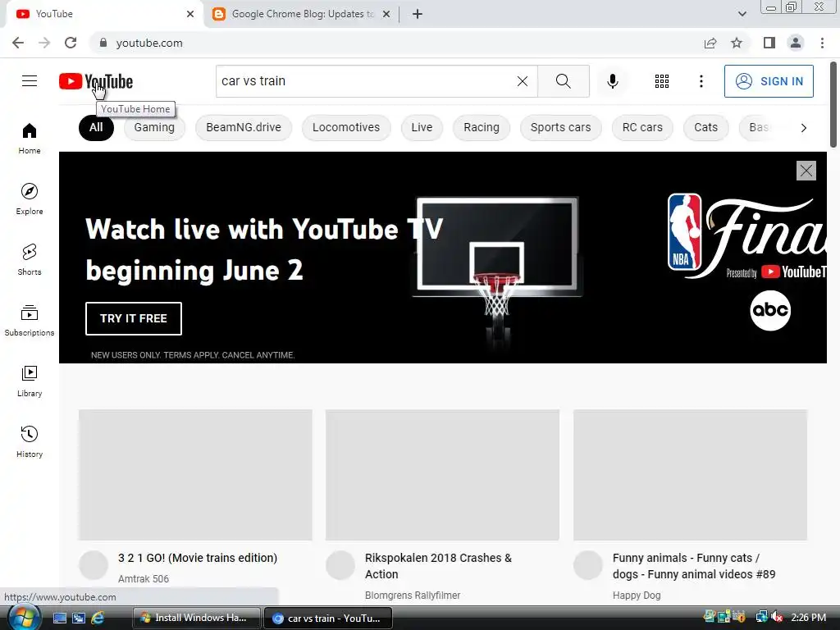Click the 2:26 PM taskbar clock
The image size is (840, 630).
click(808, 617)
